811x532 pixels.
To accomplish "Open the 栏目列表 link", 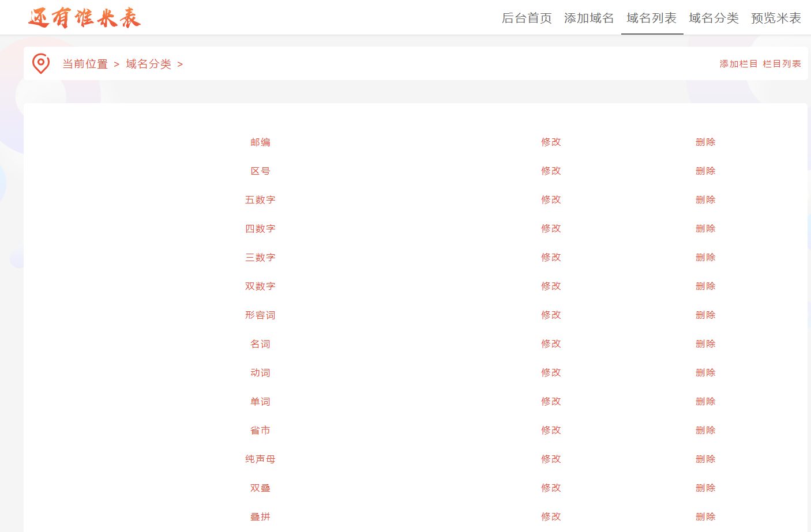I will click(782, 64).
